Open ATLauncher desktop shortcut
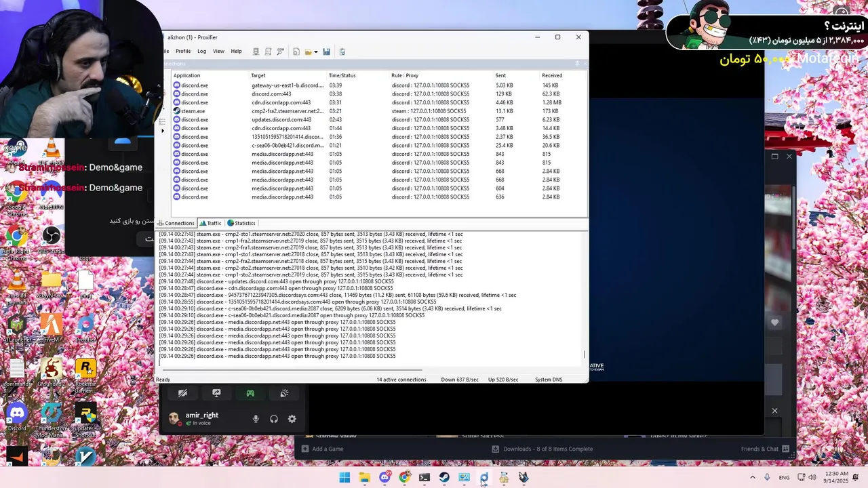 pyautogui.click(x=17, y=329)
